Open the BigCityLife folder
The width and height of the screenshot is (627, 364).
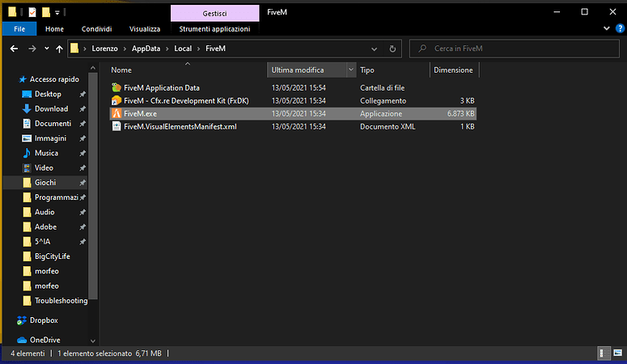coord(52,256)
